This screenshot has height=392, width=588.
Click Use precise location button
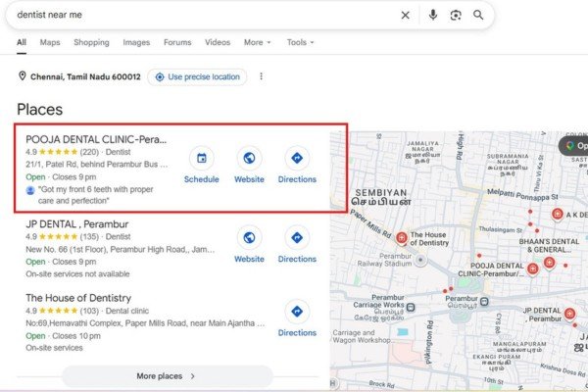coord(197,76)
